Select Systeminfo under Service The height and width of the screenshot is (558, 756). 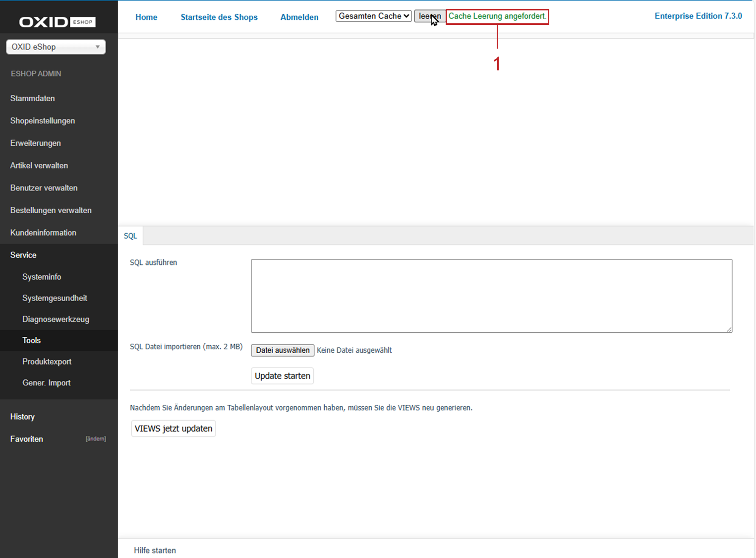tap(42, 277)
